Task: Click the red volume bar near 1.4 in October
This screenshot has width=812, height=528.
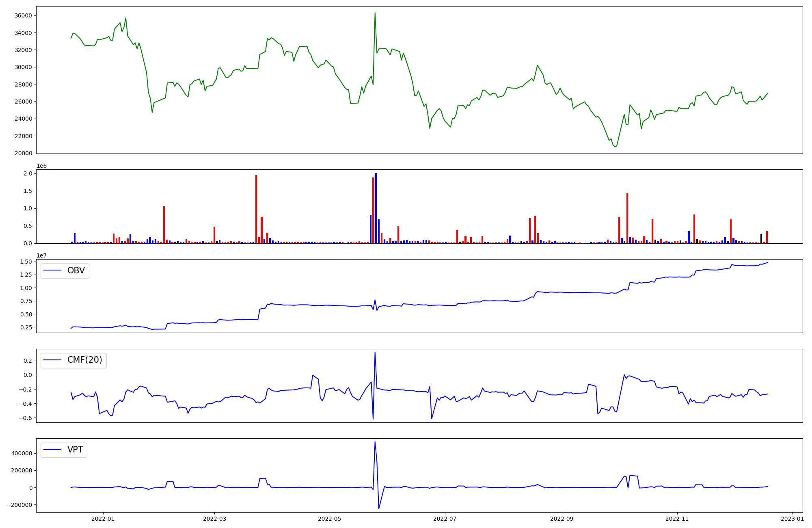Action: pos(627,218)
